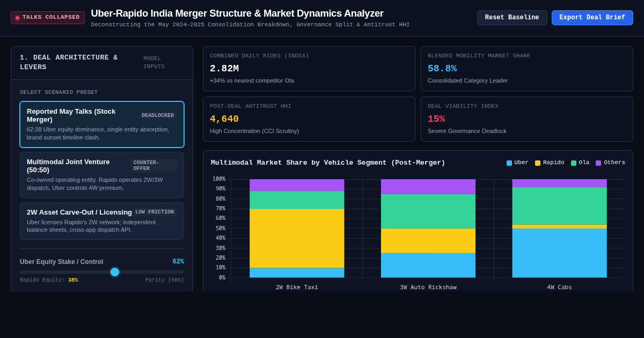Click the LOW FRICTION tag
This screenshot has height=338, width=644.
[155, 212]
